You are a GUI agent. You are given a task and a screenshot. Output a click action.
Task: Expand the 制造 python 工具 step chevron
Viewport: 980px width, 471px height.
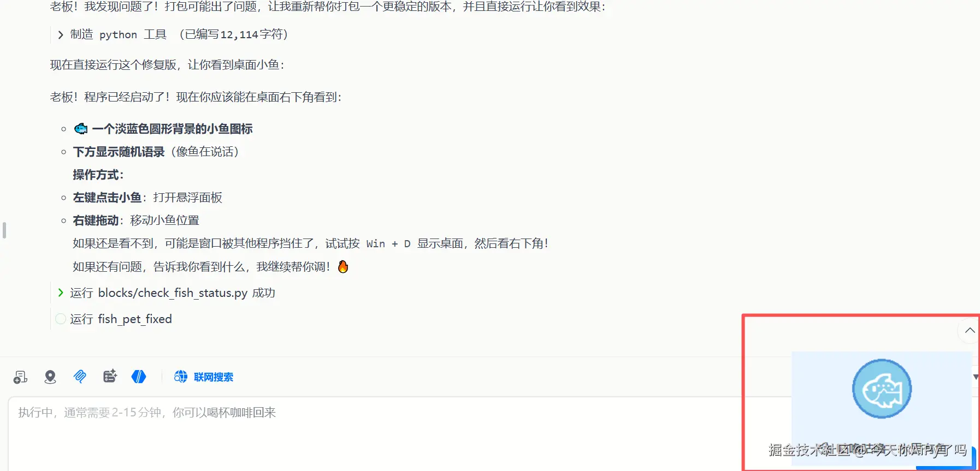click(x=61, y=35)
